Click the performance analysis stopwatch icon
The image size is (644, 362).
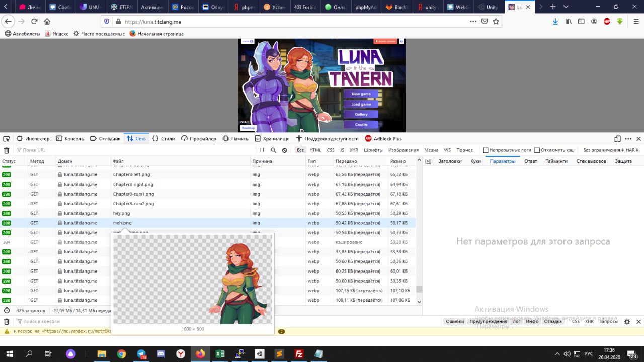coord(7,311)
